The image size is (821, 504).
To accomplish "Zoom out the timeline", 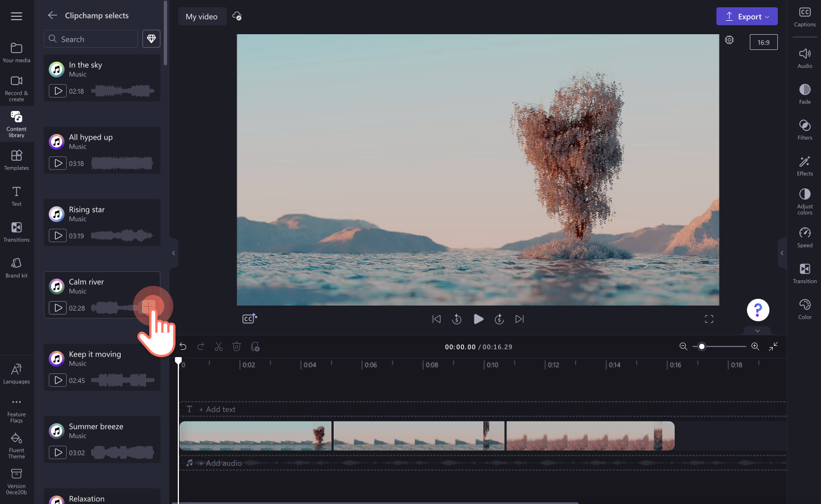I will (683, 346).
